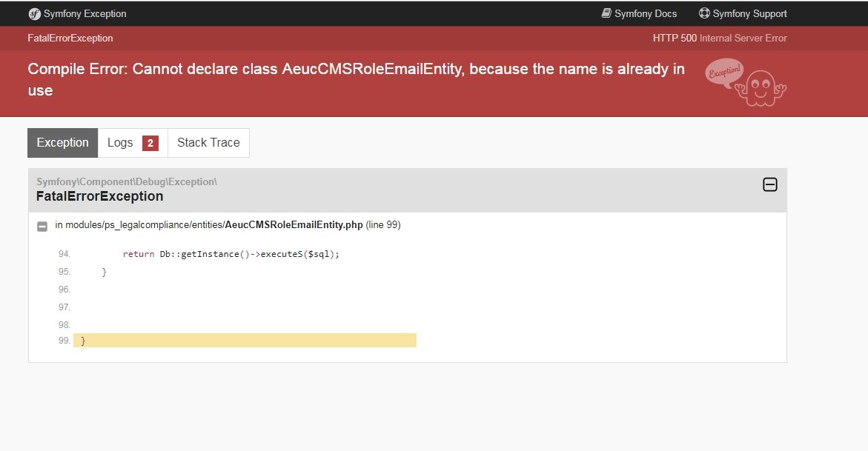Click the Compile Error message heading
This screenshot has height=451, width=868.
pos(357,80)
